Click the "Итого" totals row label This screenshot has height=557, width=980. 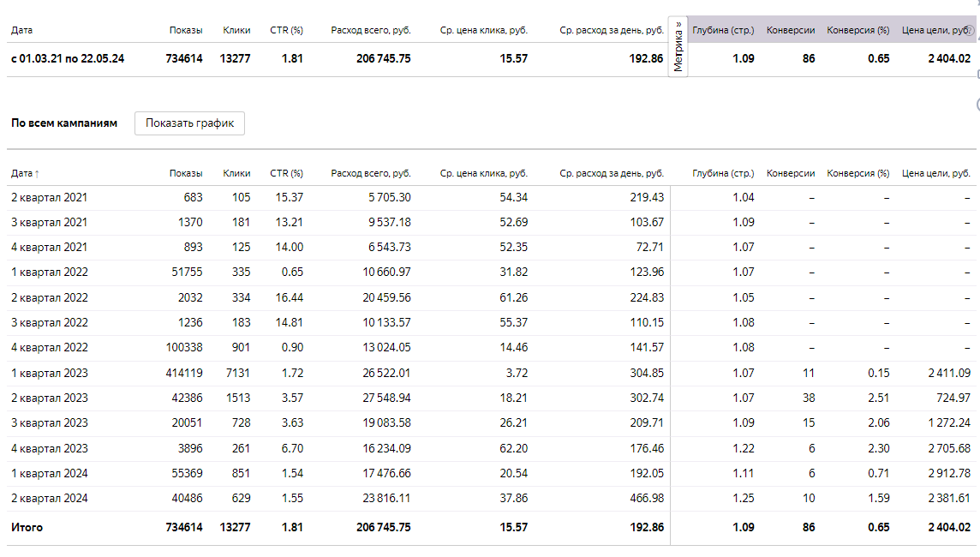point(27,527)
